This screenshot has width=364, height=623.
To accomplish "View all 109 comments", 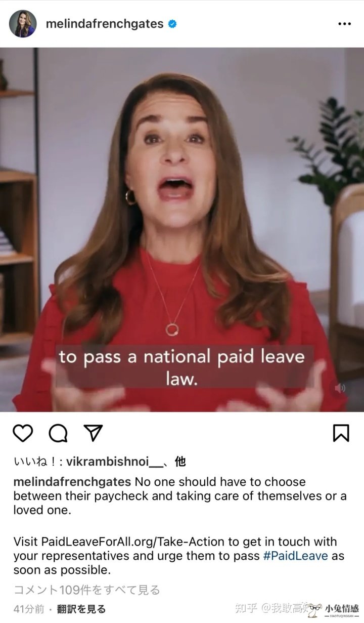I will pyautogui.click(x=86, y=590).
